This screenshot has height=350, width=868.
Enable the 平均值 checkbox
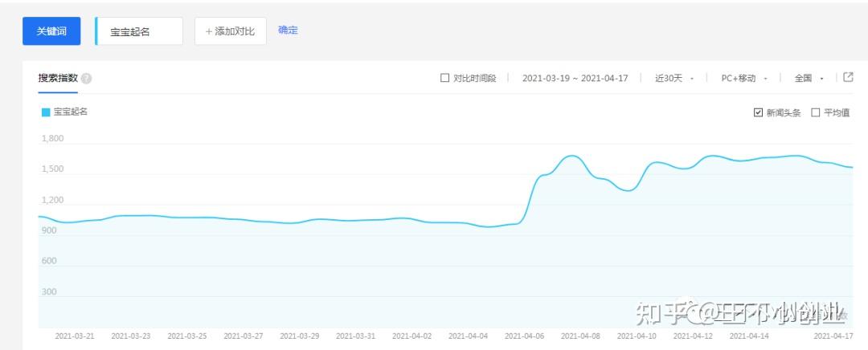tap(816, 113)
